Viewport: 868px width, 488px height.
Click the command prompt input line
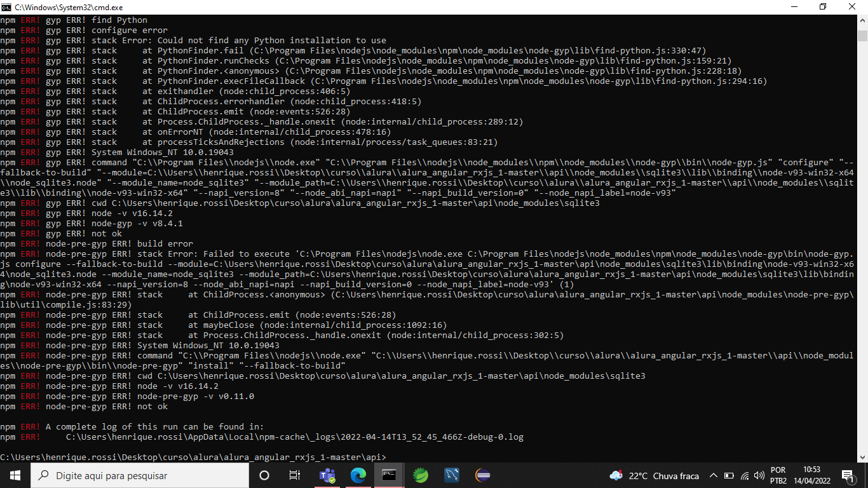(193, 457)
